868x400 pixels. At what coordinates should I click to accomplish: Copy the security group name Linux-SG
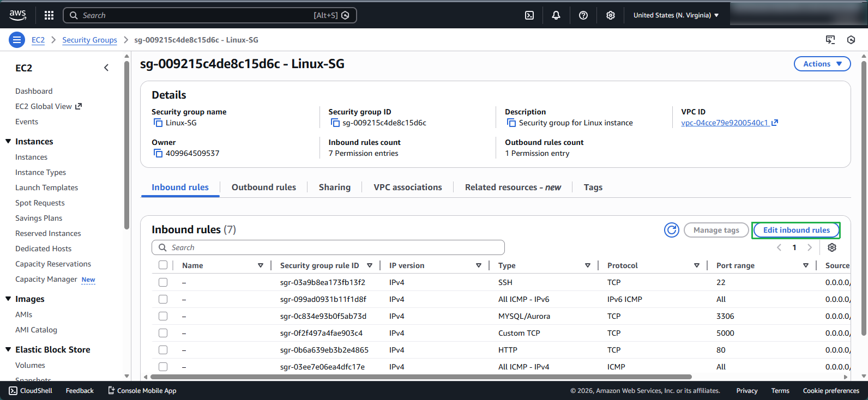point(158,123)
